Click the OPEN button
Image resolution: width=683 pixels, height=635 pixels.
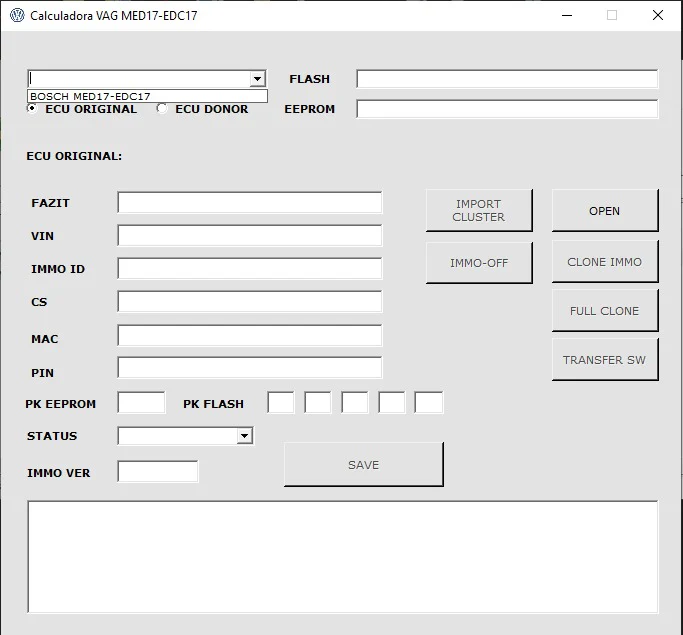pos(605,210)
